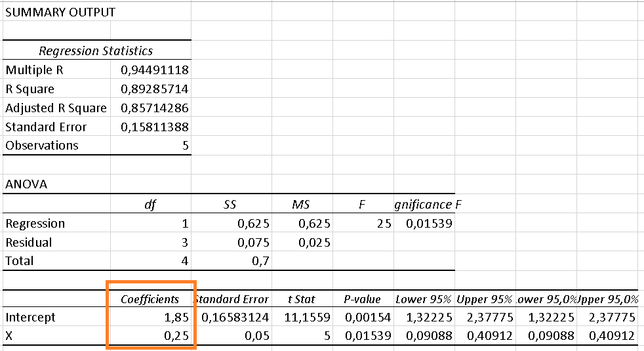Click the ANOVA label cell
The image size is (644, 351).
26,184
